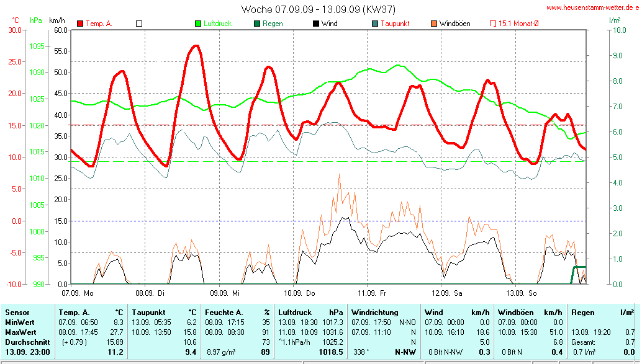The height and width of the screenshot is (364, 642).
Task: Click the 10.09. Do date marker
Action: (299, 292)
